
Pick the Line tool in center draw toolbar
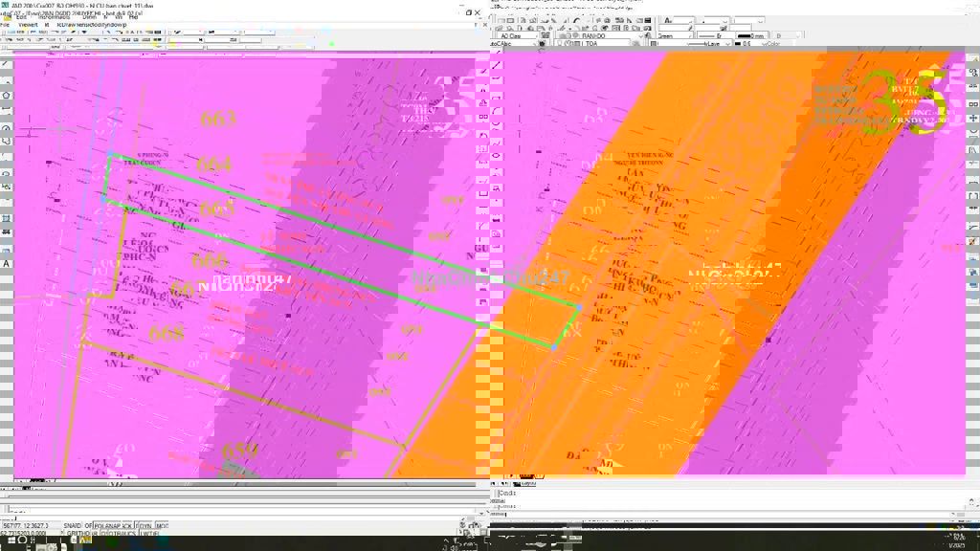coord(496,66)
